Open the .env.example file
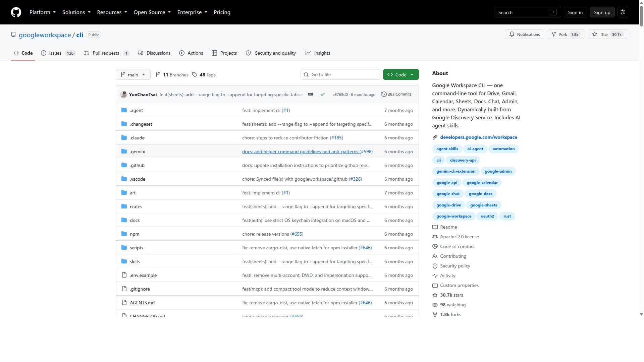Viewport: 644px width, 362px height. point(143,275)
